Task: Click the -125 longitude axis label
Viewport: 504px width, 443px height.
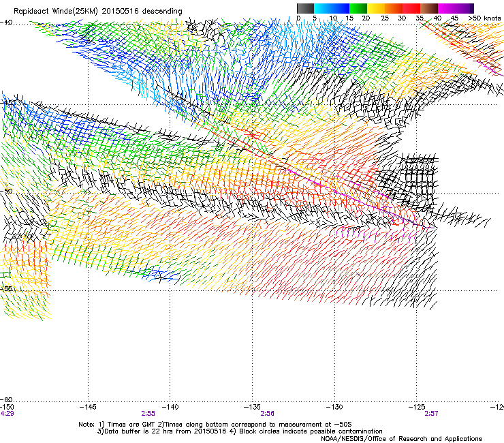Action: pyautogui.click(x=417, y=407)
